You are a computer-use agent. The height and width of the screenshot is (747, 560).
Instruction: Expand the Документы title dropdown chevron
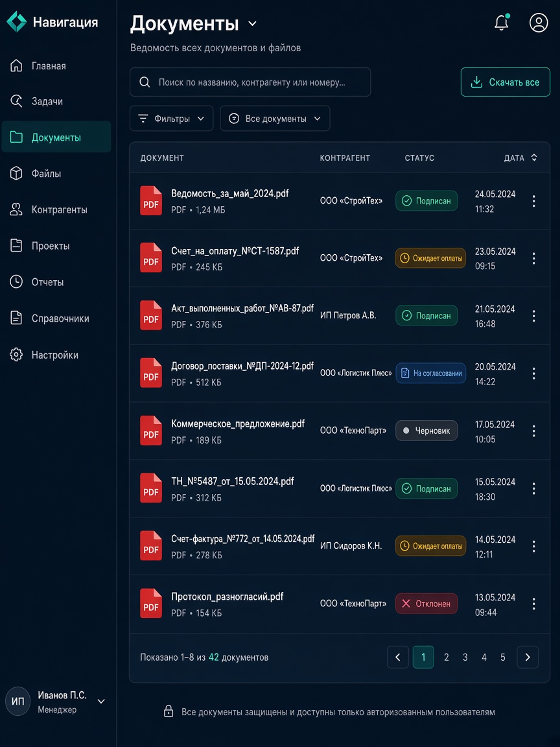pyautogui.click(x=252, y=24)
